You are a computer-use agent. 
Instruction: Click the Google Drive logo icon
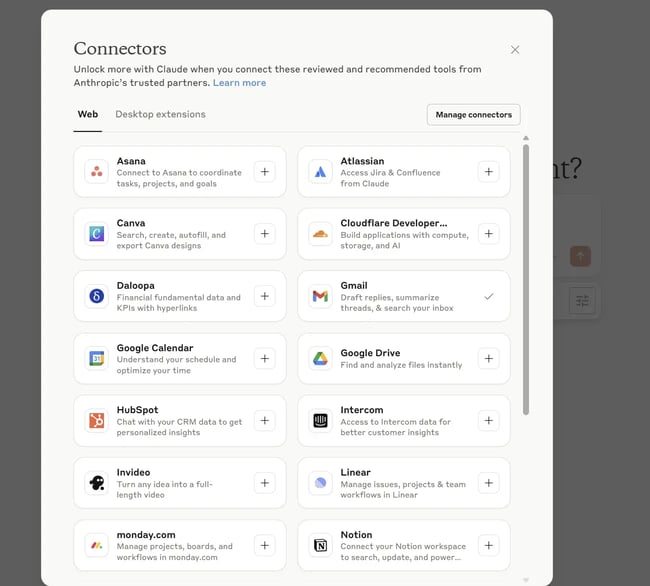point(320,358)
